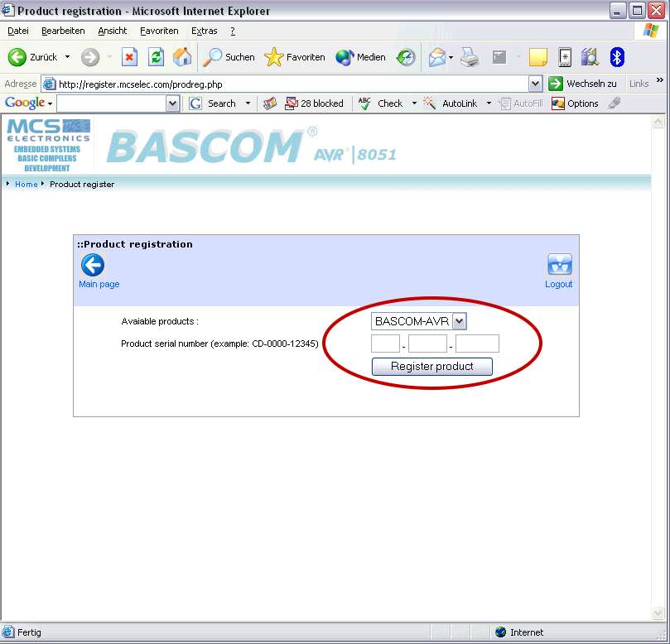
Task: Click the page scrollbar up arrow
Action: pyautogui.click(x=658, y=123)
